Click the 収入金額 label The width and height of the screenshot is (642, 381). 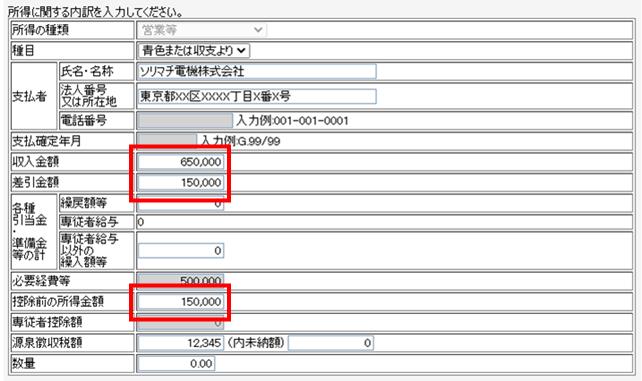click(x=36, y=162)
